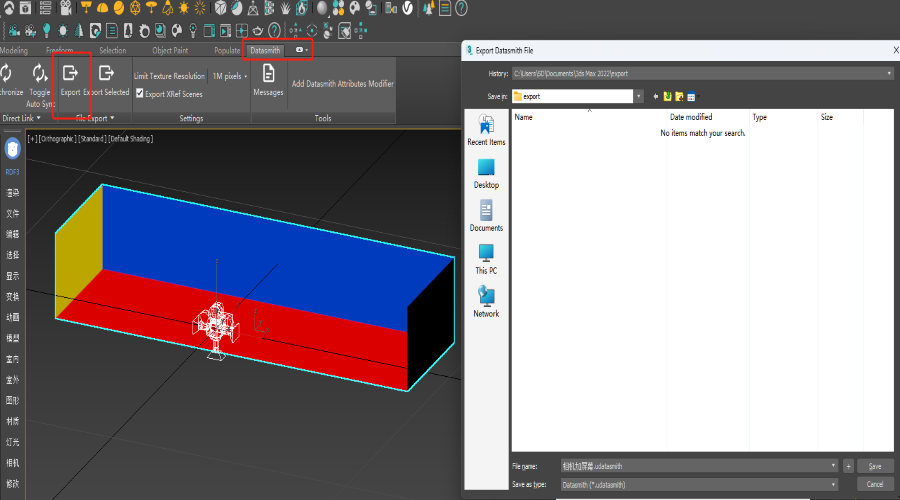Click the File name input field

[x=696, y=466]
